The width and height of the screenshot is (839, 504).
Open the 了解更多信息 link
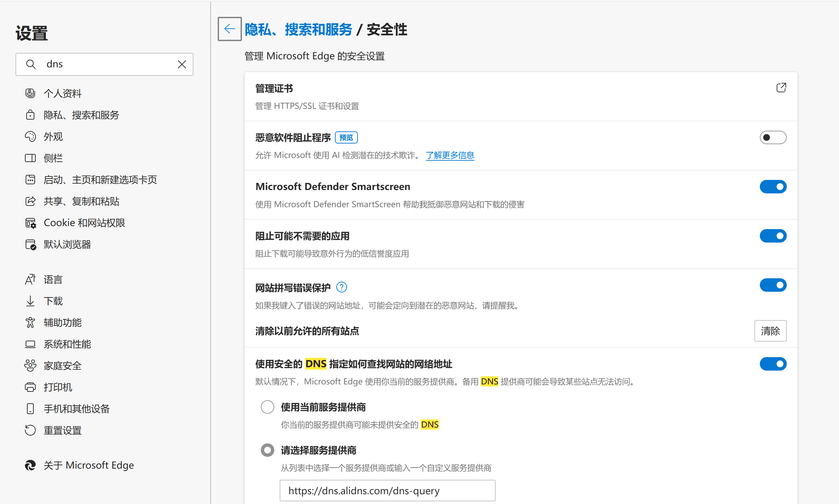tap(450, 155)
